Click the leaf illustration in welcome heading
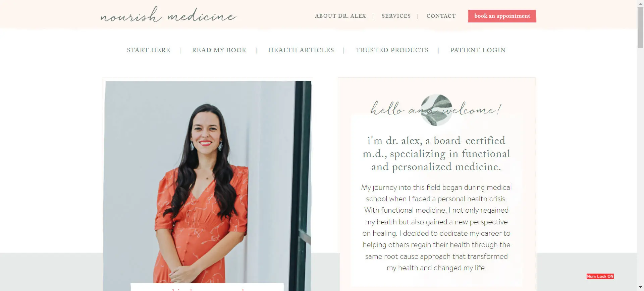Screen dimensions: 644x291 [436, 110]
